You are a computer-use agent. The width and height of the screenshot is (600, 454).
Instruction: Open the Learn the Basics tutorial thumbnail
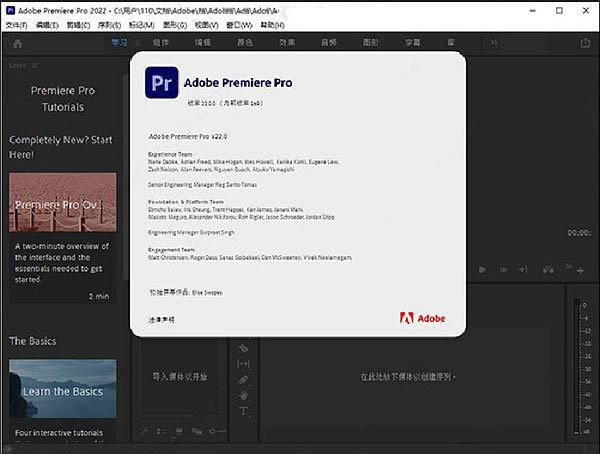click(62, 391)
